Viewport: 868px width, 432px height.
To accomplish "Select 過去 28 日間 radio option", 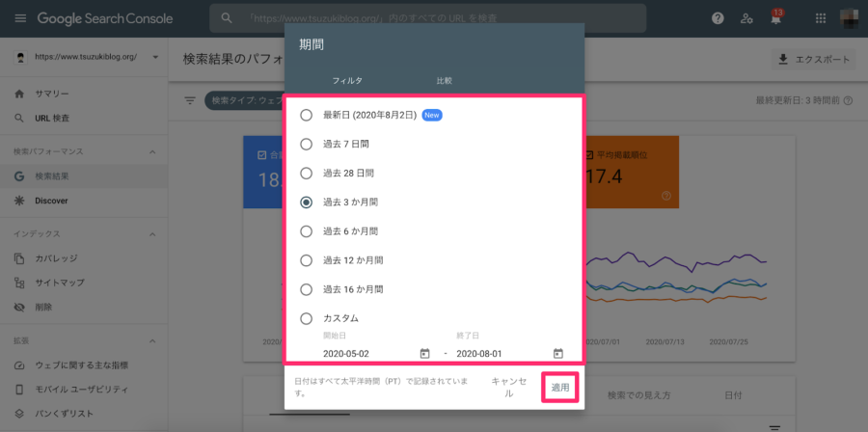I will click(x=306, y=174).
